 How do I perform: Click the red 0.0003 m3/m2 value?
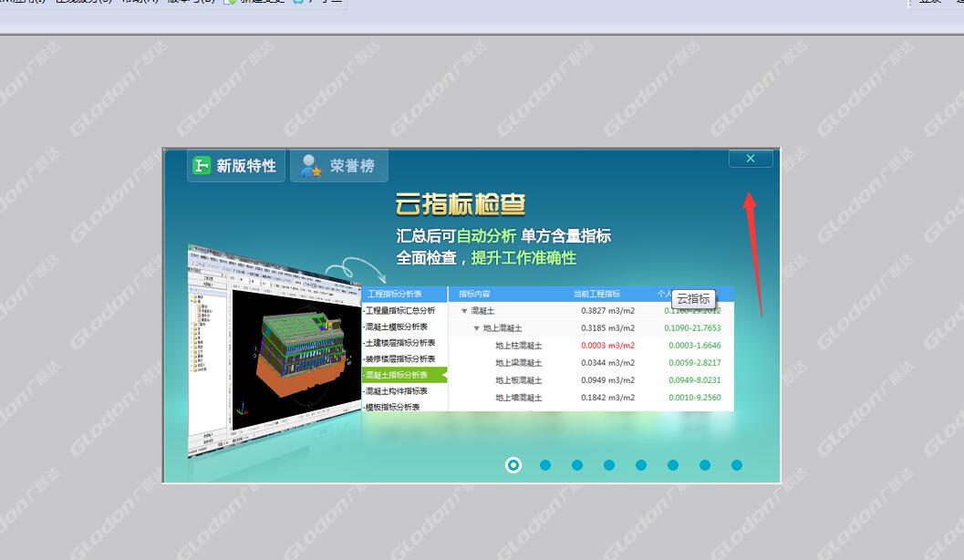click(x=608, y=346)
